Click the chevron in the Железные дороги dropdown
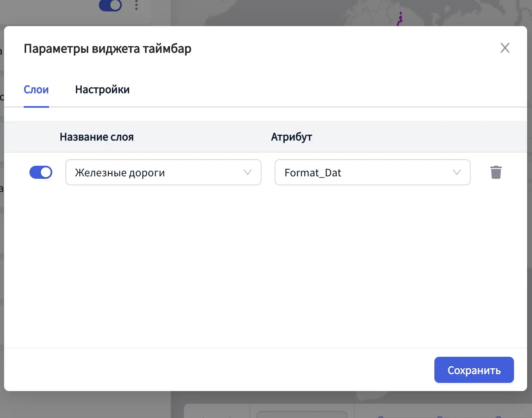 (x=247, y=172)
